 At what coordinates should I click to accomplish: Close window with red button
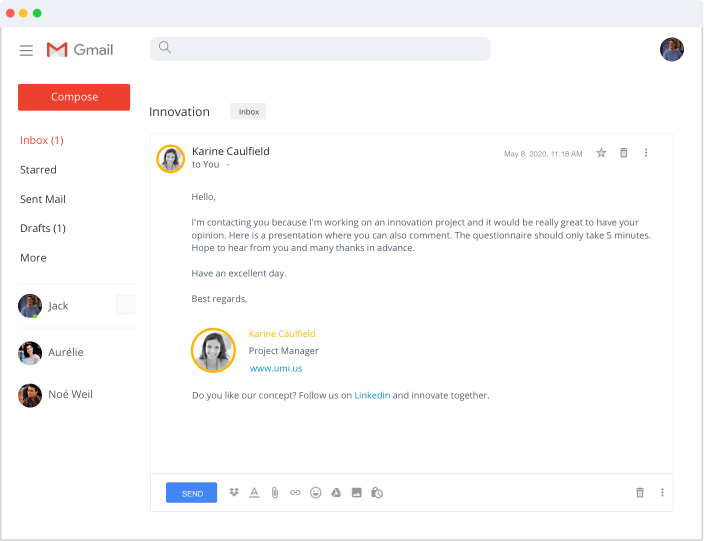click(x=10, y=13)
